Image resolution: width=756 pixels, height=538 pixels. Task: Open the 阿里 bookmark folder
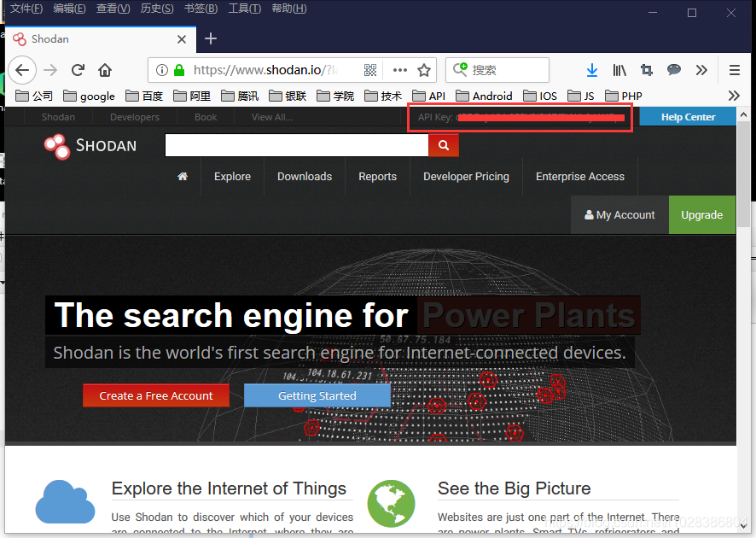(192, 96)
